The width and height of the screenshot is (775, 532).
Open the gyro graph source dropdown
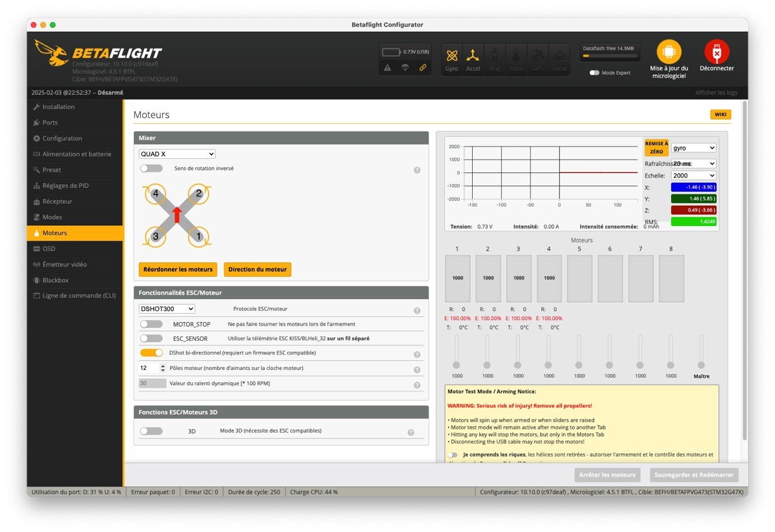tap(694, 148)
